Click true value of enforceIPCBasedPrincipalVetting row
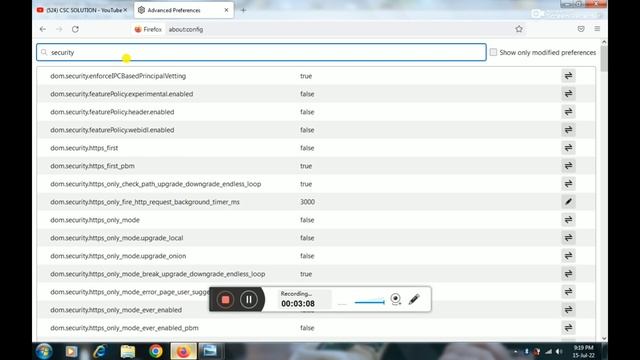Screen dimensions: 640x360 (x=306, y=76)
